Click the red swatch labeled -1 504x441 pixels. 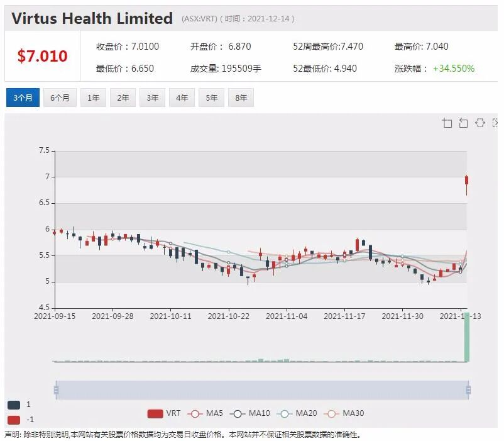pyautogui.click(x=14, y=420)
